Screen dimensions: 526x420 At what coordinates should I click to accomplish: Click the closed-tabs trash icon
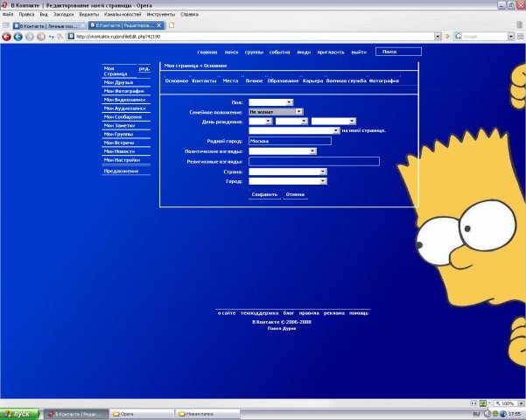520,25
